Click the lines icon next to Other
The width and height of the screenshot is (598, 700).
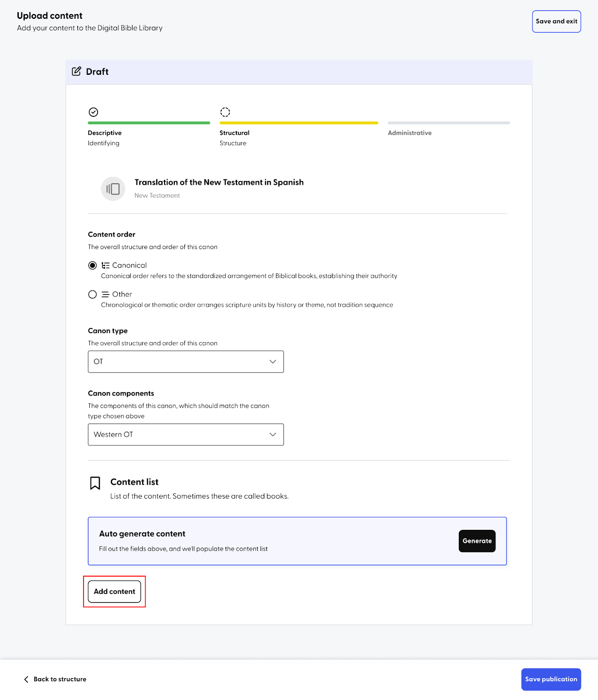coord(105,294)
